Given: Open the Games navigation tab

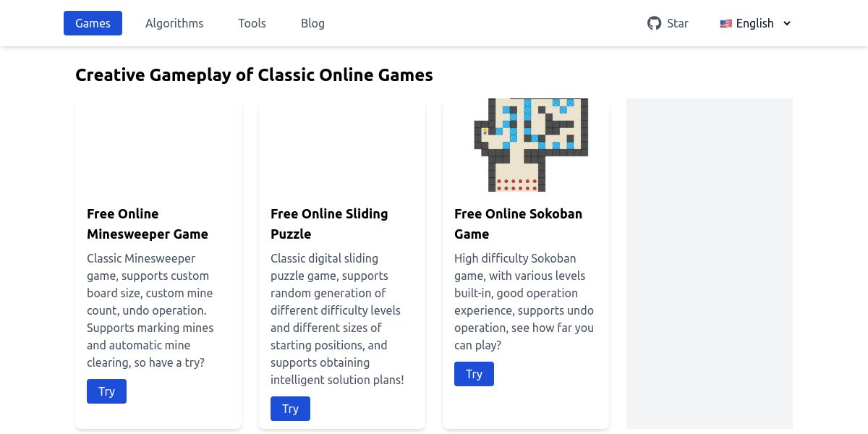Looking at the screenshot, I should 93,23.
